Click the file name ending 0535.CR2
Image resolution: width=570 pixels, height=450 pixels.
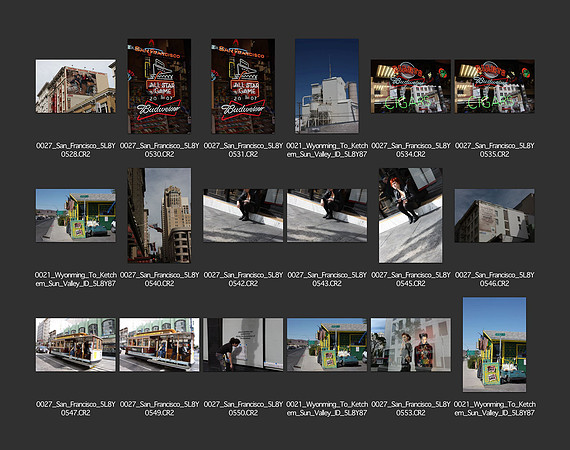[x=494, y=150]
